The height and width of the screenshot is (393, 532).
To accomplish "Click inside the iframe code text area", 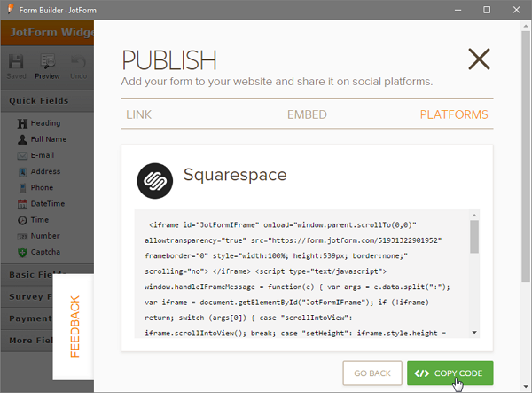I will click(x=301, y=273).
